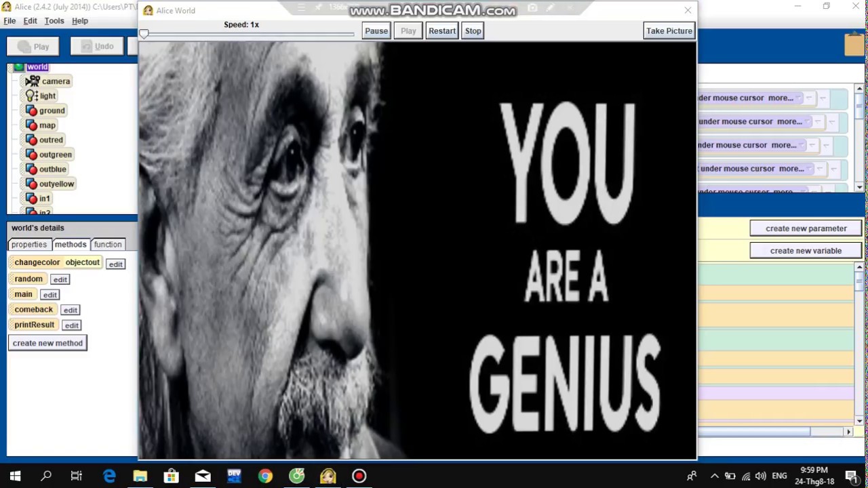Close the Alice World window

tap(688, 10)
